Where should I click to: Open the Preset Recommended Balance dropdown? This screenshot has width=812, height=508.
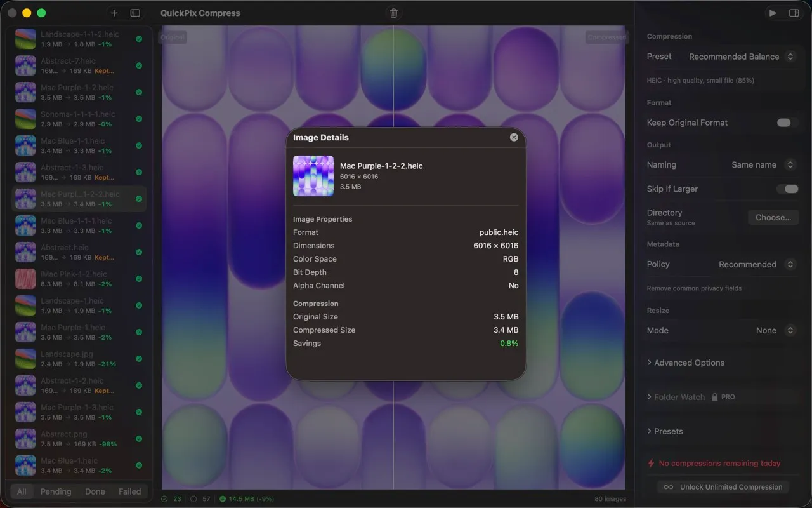pos(742,57)
